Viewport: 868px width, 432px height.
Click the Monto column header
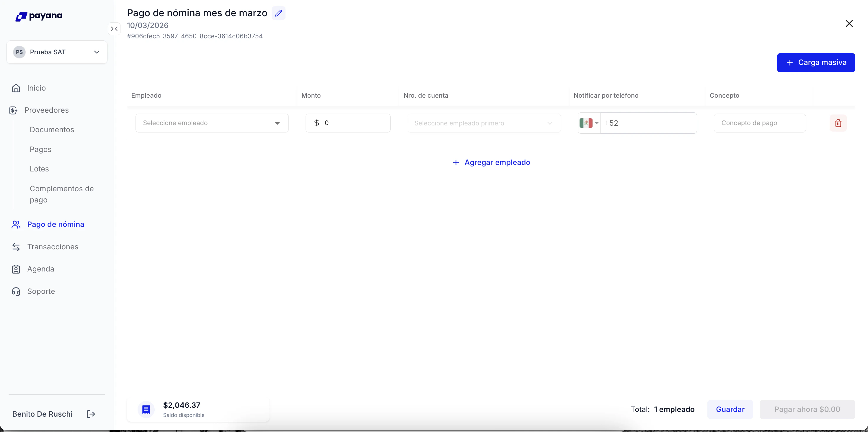pos(311,96)
